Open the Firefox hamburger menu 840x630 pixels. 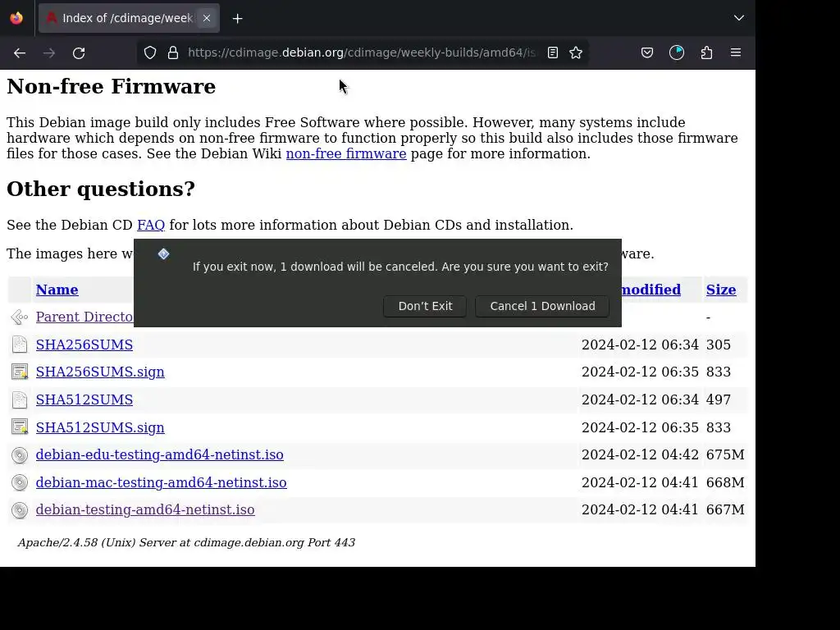736,52
